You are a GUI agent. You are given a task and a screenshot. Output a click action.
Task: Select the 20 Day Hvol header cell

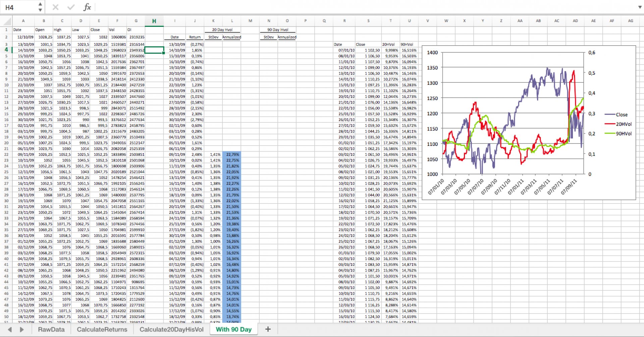coord(222,30)
